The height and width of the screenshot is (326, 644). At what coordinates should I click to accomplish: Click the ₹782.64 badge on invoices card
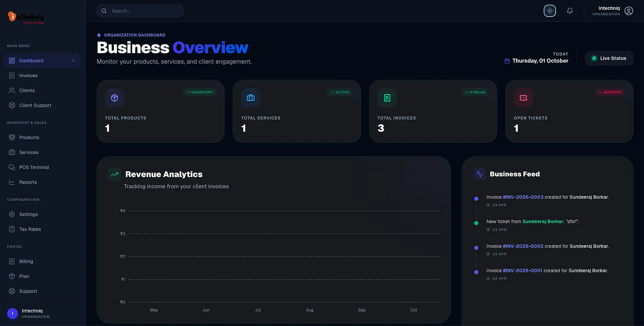[x=475, y=92]
